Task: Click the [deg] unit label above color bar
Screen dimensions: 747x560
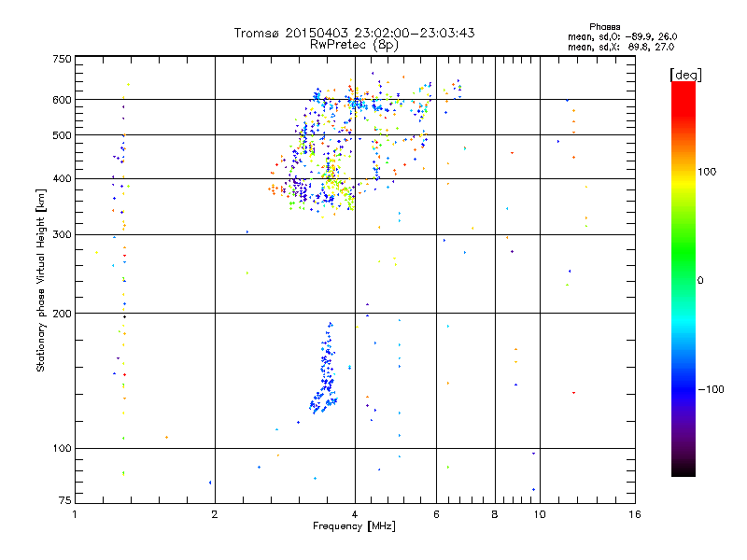Action: (685, 76)
